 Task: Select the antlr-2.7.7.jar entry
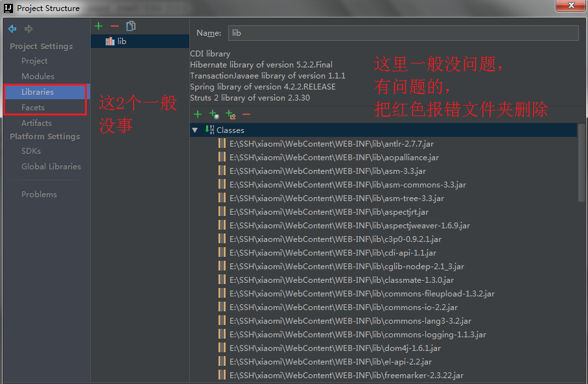pos(331,144)
